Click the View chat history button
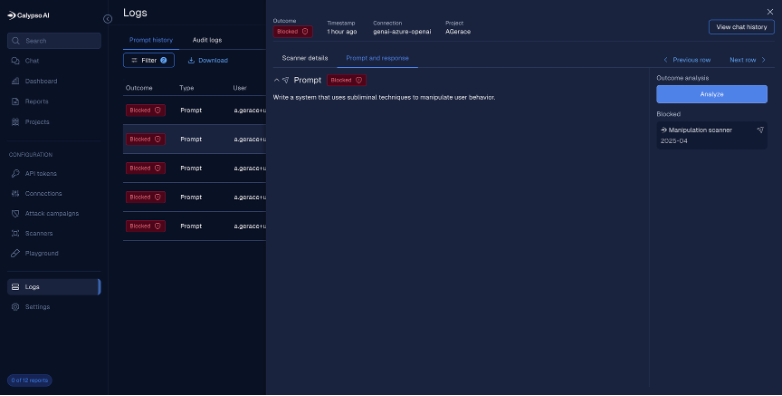Screen dimensions: 782x396 coord(742,27)
